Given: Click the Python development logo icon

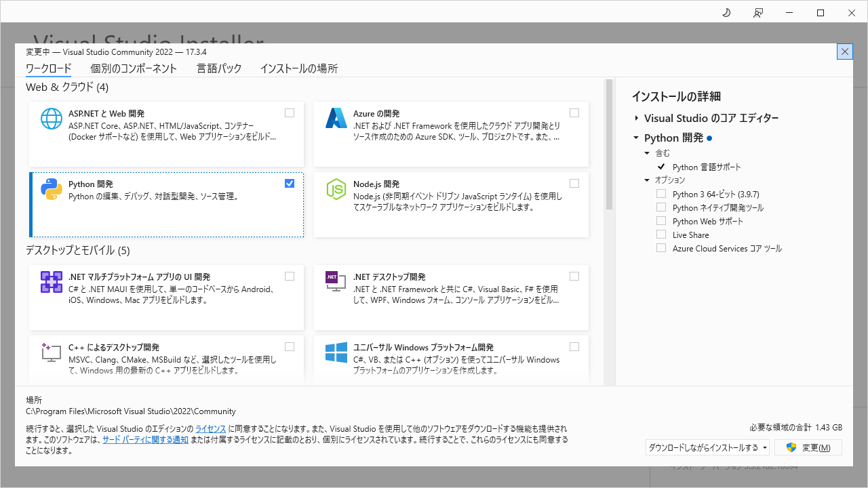Looking at the screenshot, I should 52,189.
